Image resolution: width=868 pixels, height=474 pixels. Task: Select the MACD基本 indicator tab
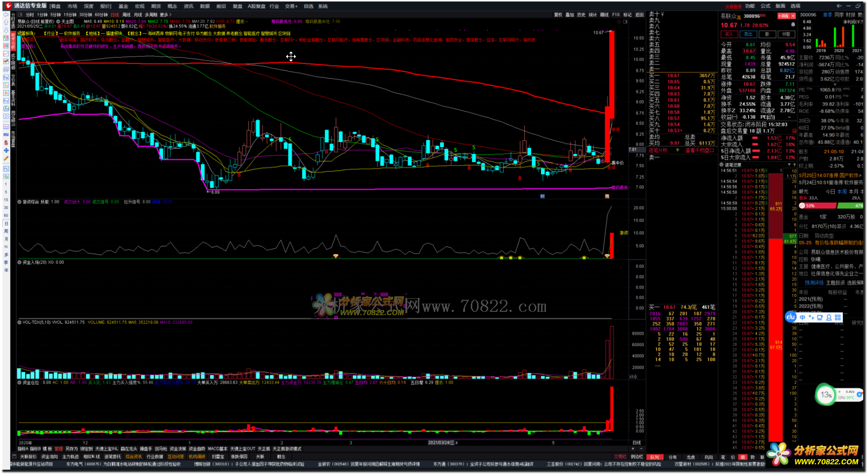tap(218, 449)
